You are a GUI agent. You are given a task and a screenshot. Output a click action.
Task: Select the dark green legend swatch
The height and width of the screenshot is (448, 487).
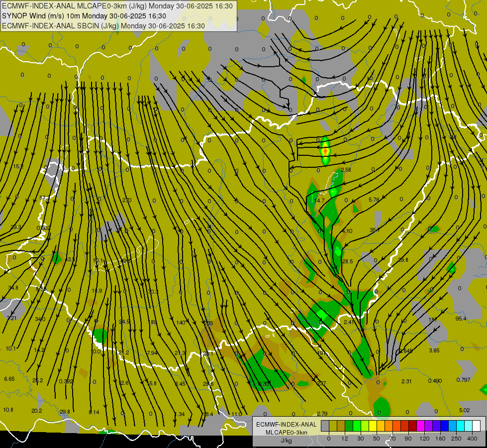click(x=349, y=426)
